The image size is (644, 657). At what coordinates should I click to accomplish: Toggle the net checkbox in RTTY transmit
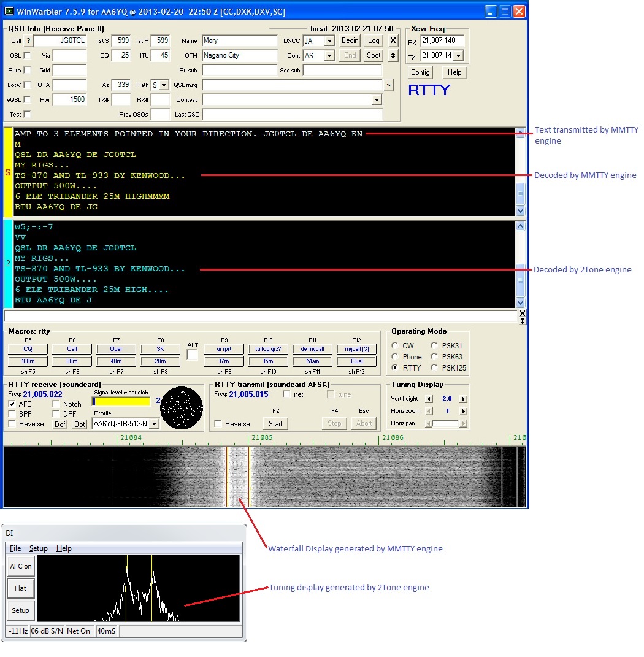click(x=286, y=394)
